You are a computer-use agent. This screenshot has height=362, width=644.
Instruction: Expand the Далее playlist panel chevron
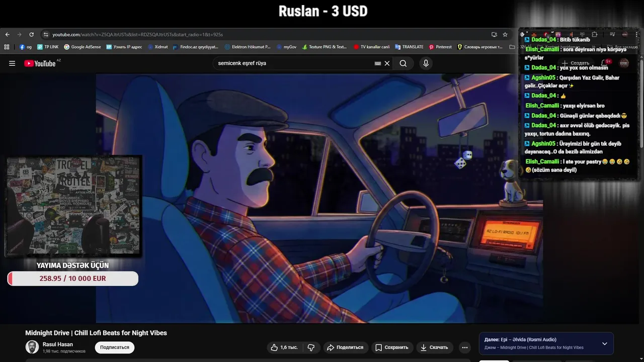[x=605, y=344]
